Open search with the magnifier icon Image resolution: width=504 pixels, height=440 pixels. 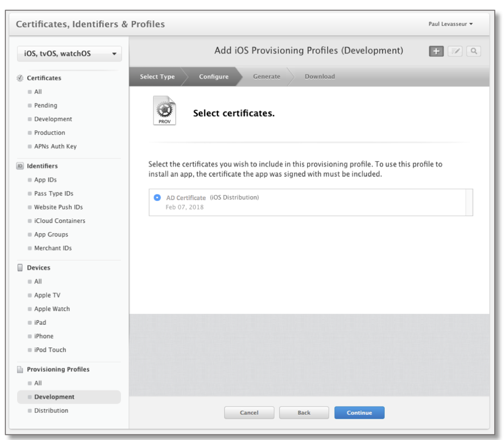coord(474,51)
